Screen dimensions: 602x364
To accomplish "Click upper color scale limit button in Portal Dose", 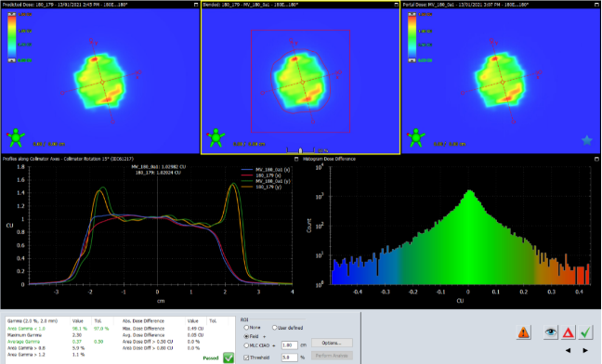I will (x=412, y=14).
